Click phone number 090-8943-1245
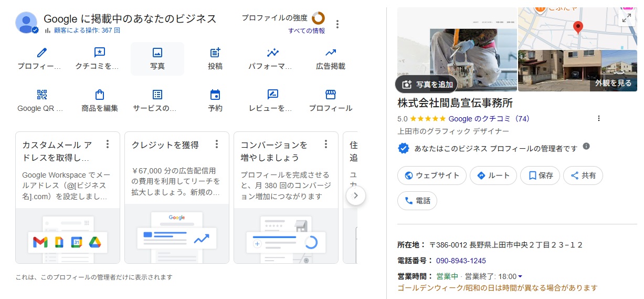 pyautogui.click(x=461, y=261)
